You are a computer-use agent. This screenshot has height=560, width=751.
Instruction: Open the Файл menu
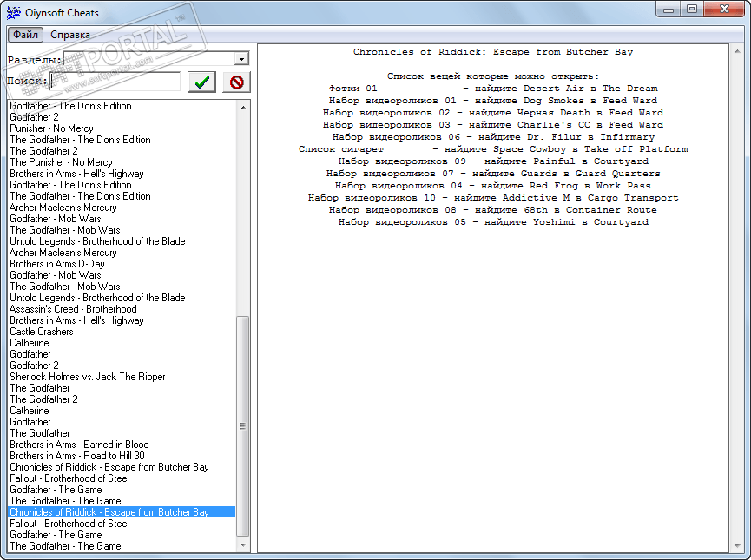click(x=25, y=35)
